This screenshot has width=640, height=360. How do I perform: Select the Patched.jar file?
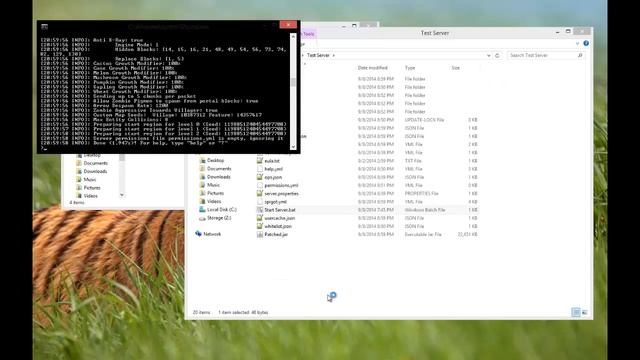276,234
